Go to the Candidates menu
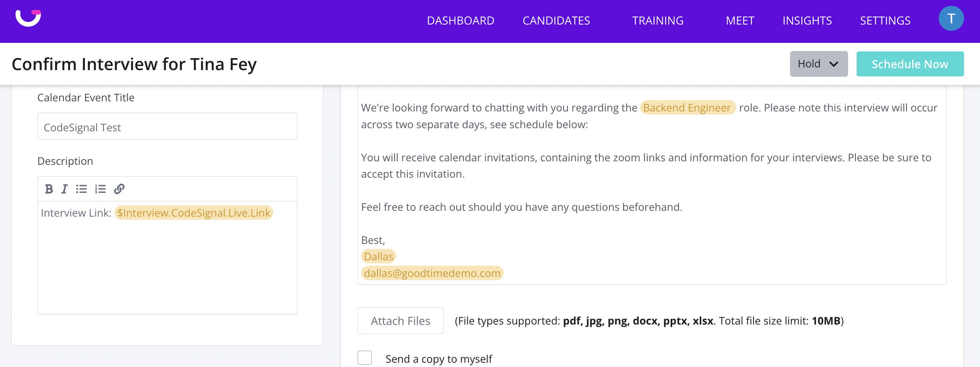This screenshot has width=980, height=367. point(556,21)
